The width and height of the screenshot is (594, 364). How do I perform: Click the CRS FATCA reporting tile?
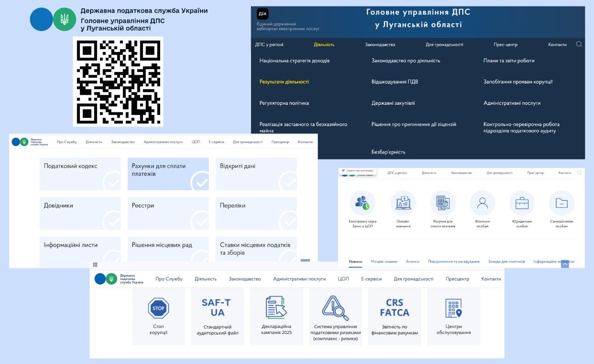[394, 317]
